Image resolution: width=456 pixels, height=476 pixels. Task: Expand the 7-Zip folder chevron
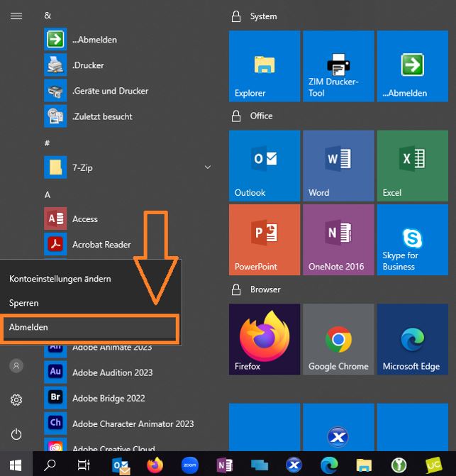[208, 167]
